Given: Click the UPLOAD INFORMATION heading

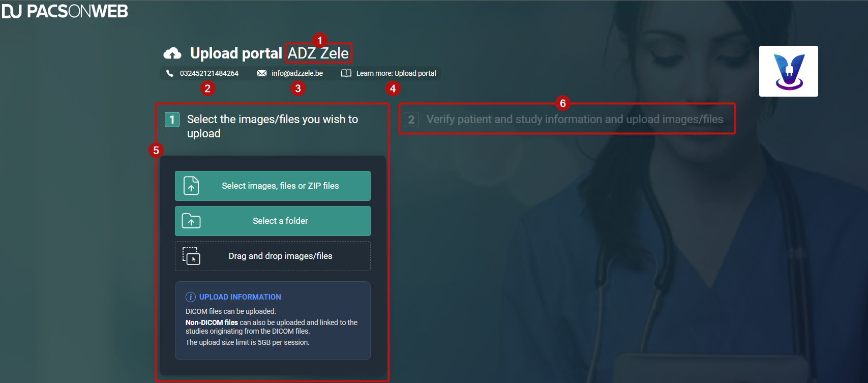Looking at the screenshot, I should (x=240, y=297).
